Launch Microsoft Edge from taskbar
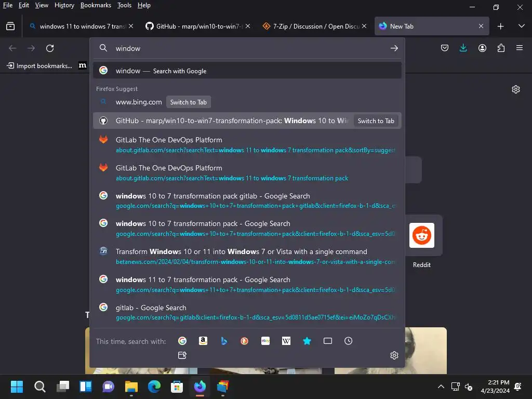 (154, 387)
